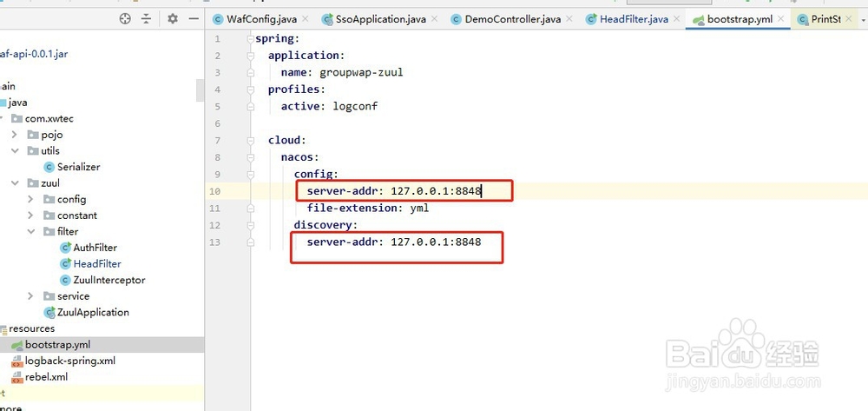This screenshot has height=411, width=868.
Task: Expand the pojo package
Action: pyautogui.click(x=15, y=135)
